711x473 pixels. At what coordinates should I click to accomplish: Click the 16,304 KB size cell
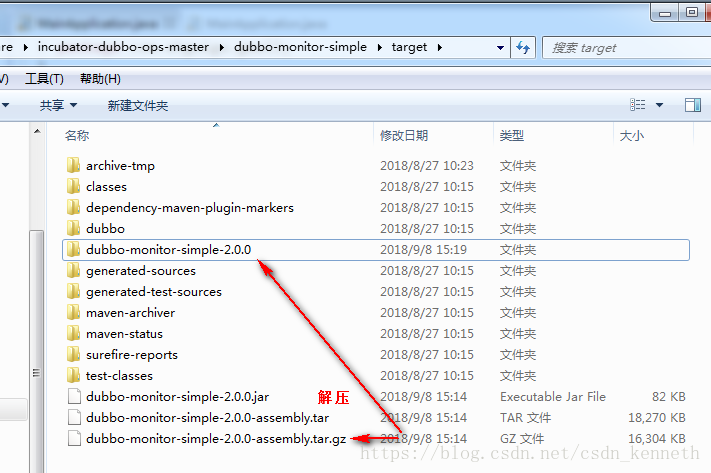[x=657, y=439]
